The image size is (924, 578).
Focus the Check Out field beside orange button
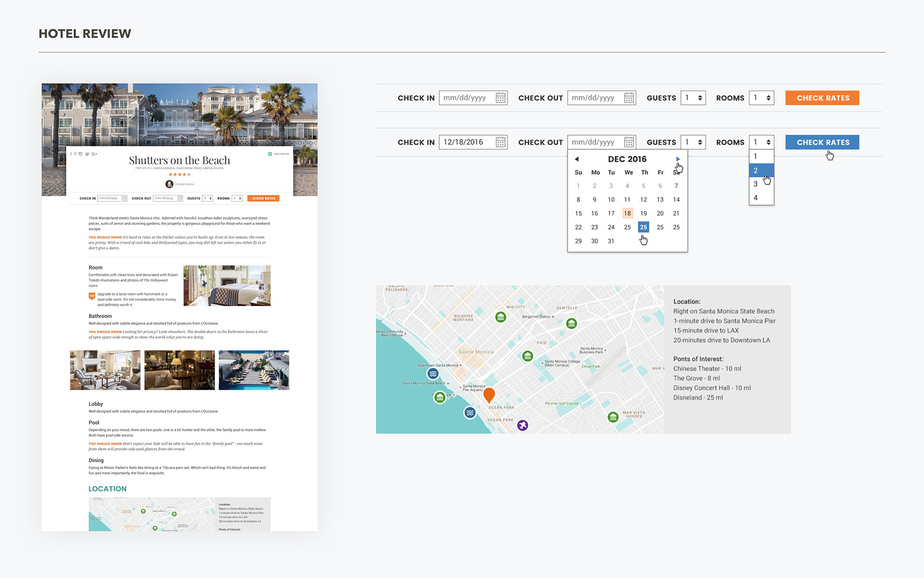(x=602, y=98)
